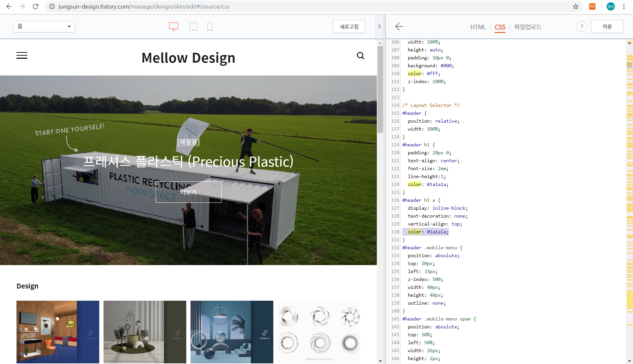Click the back arrow in editor panel
Viewport: 633px width, 364px height.
399,26
